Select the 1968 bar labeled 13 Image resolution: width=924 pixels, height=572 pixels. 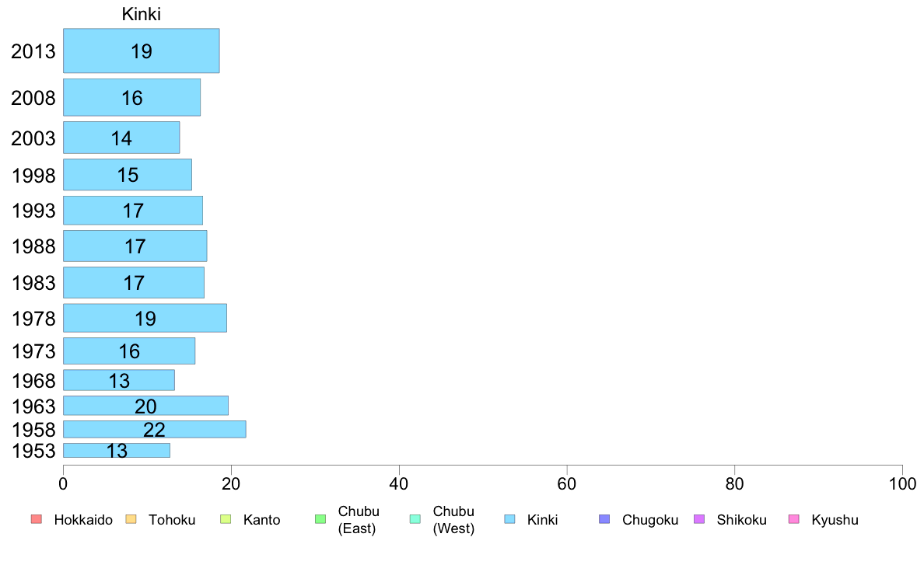click(x=119, y=380)
